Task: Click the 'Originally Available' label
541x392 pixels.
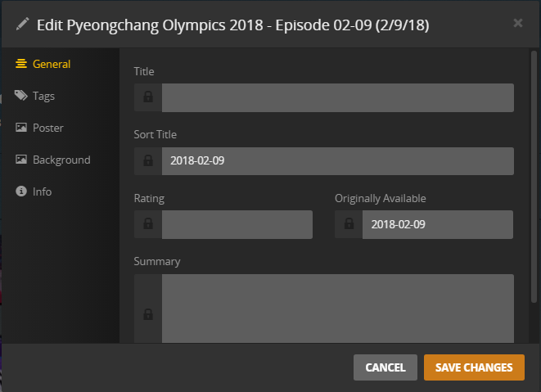Action: 381,198
